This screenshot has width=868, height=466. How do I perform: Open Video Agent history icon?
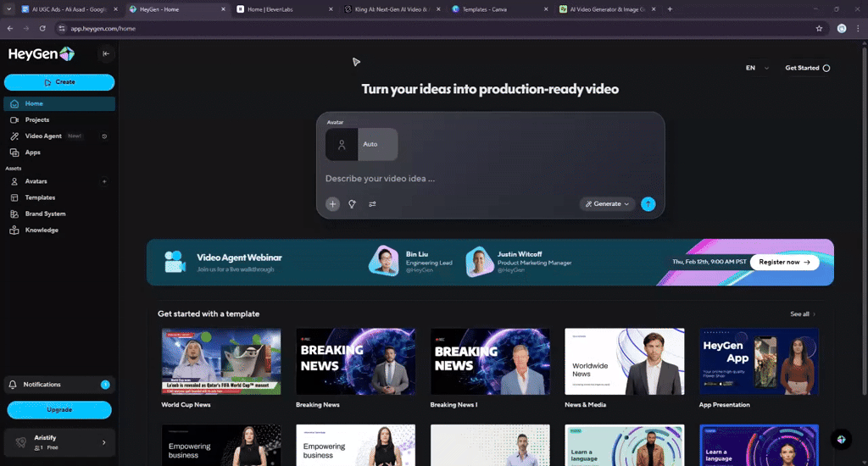tap(104, 136)
